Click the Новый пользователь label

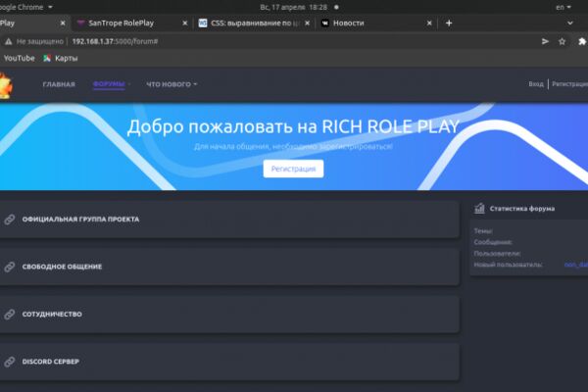pyautogui.click(x=508, y=265)
